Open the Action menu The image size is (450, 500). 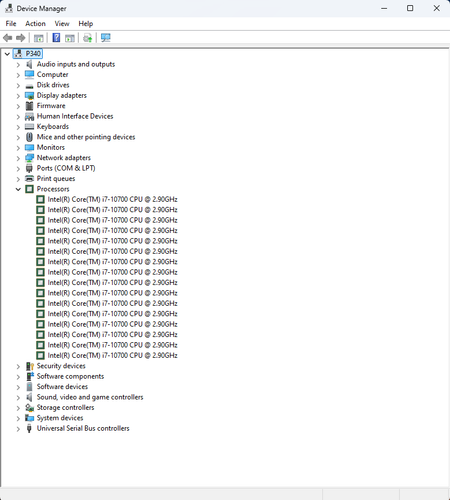pos(35,24)
